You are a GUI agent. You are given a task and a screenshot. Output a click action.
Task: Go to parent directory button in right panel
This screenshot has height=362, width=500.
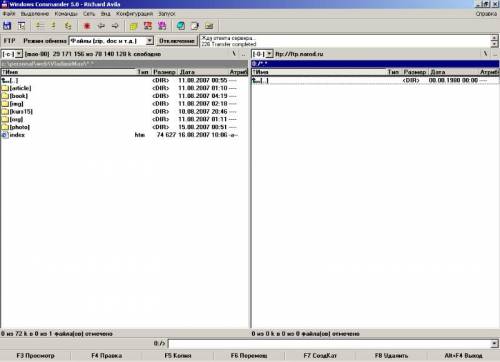click(x=495, y=54)
